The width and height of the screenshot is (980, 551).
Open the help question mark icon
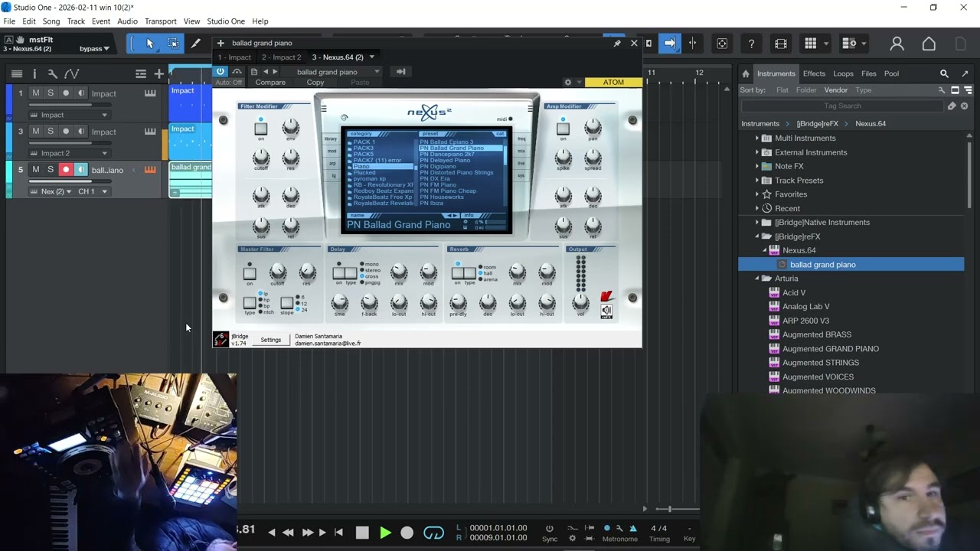(751, 44)
